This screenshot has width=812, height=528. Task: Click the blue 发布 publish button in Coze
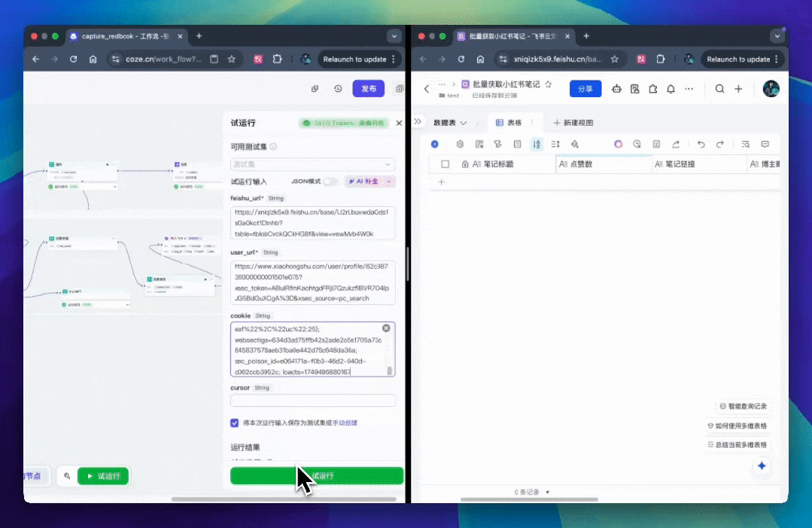(x=368, y=89)
